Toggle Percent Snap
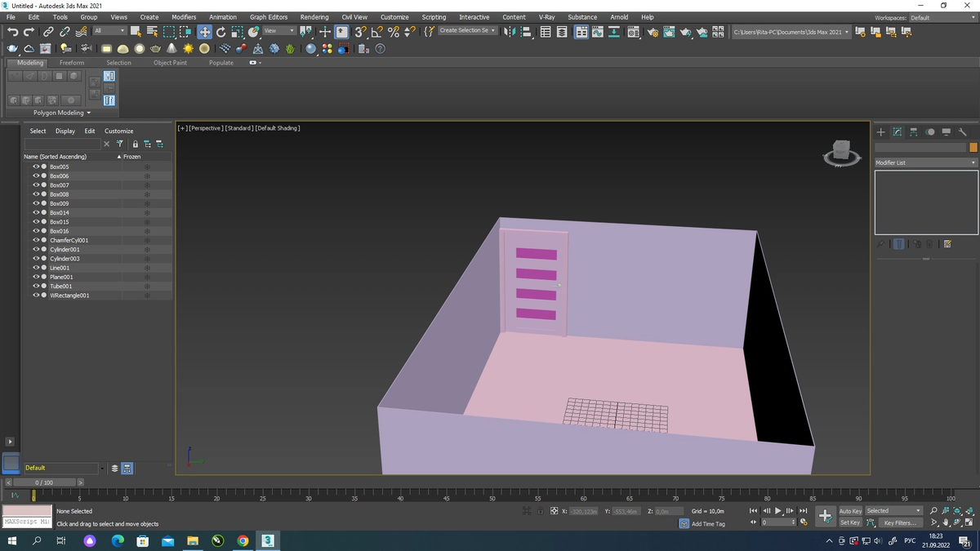 point(393,32)
